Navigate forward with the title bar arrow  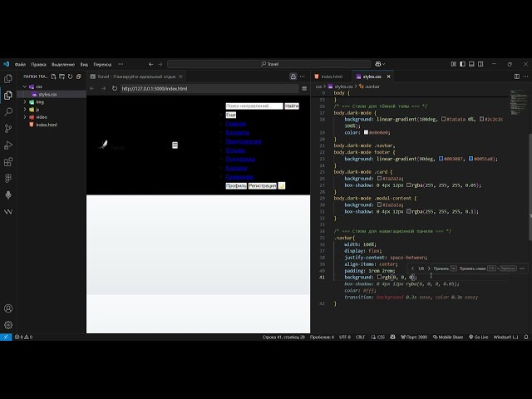pos(160,64)
